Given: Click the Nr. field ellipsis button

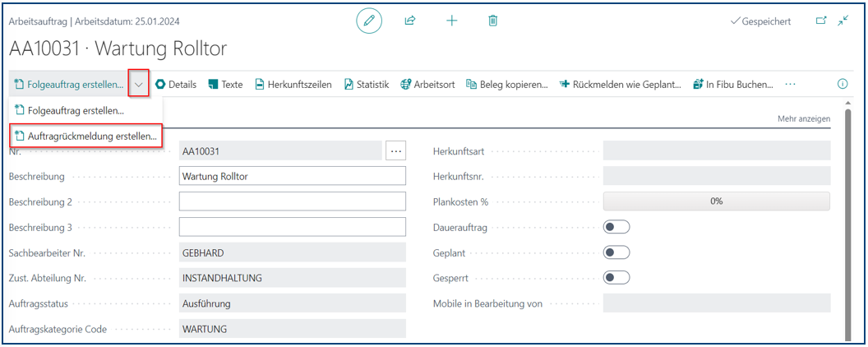Looking at the screenshot, I should pos(395,150).
